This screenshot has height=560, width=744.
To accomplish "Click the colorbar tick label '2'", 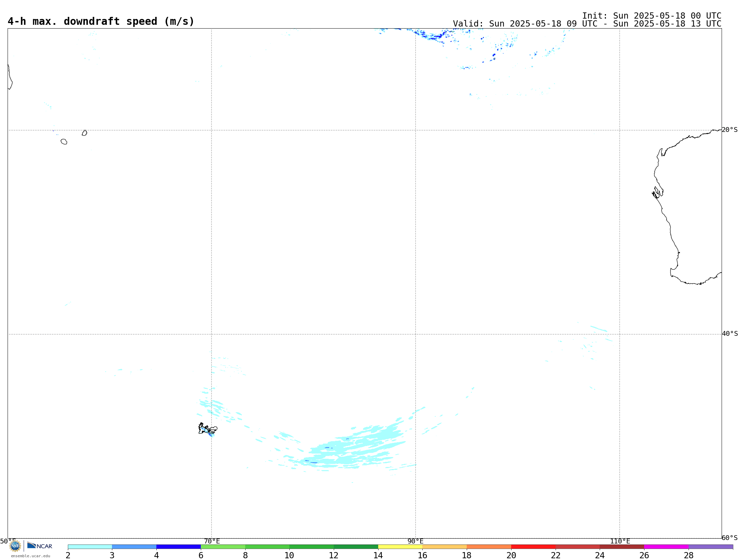I will pos(68,555).
